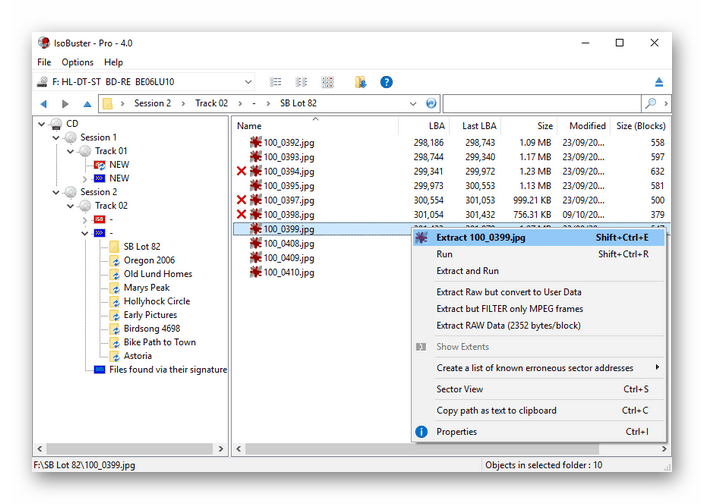Choose Extract and Run

tap(538, 271)
